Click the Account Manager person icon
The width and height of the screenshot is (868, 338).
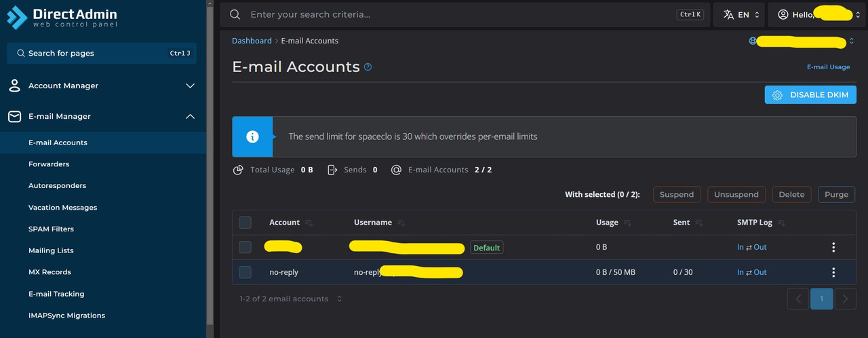pyautogui.click(x=14, y=86)
